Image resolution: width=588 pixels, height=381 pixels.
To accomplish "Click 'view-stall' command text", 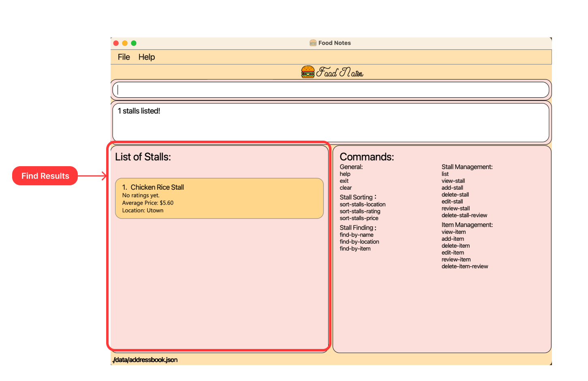I will (x=453, y=181).
